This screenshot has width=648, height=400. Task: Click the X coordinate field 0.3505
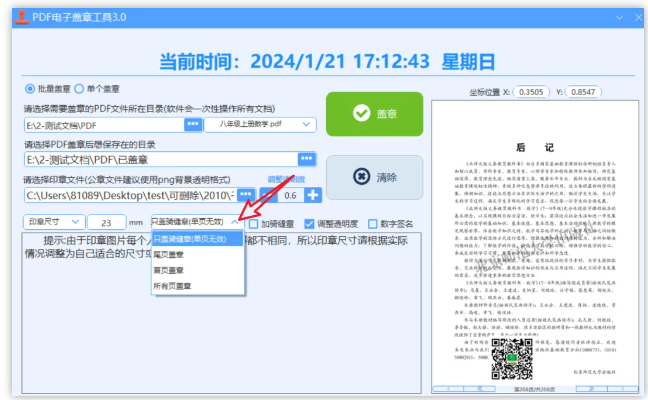point(531,92)
